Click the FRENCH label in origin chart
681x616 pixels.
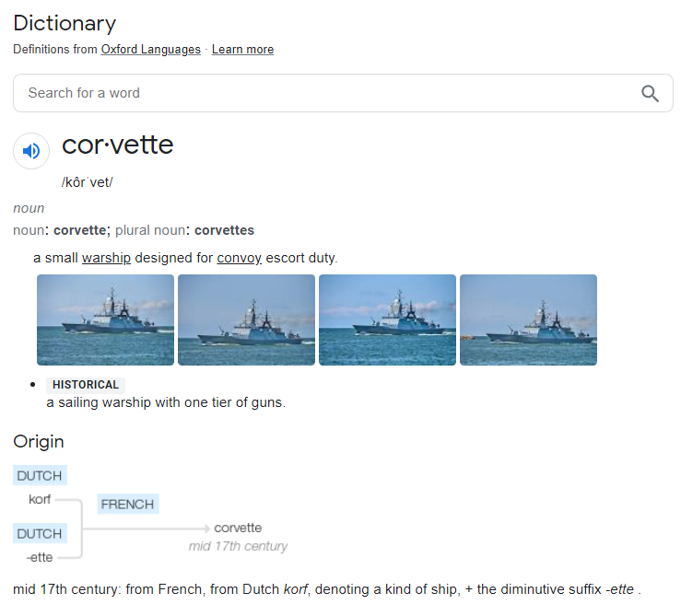point(128,505)
